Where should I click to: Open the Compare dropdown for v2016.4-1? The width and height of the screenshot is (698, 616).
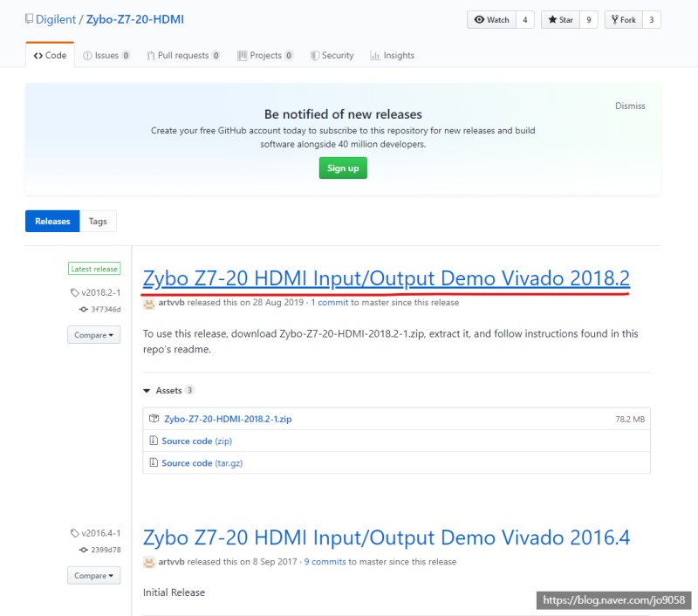93,575
